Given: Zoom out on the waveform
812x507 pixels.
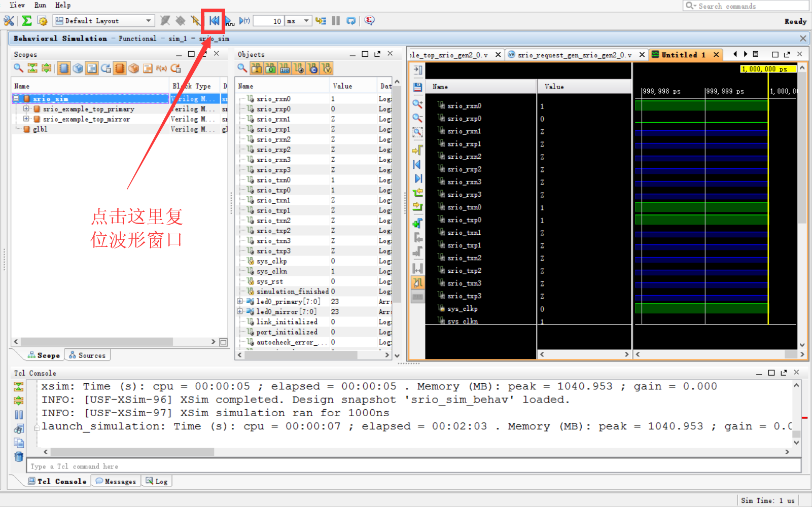Looking at the screenshot, I should coord(417,118).
